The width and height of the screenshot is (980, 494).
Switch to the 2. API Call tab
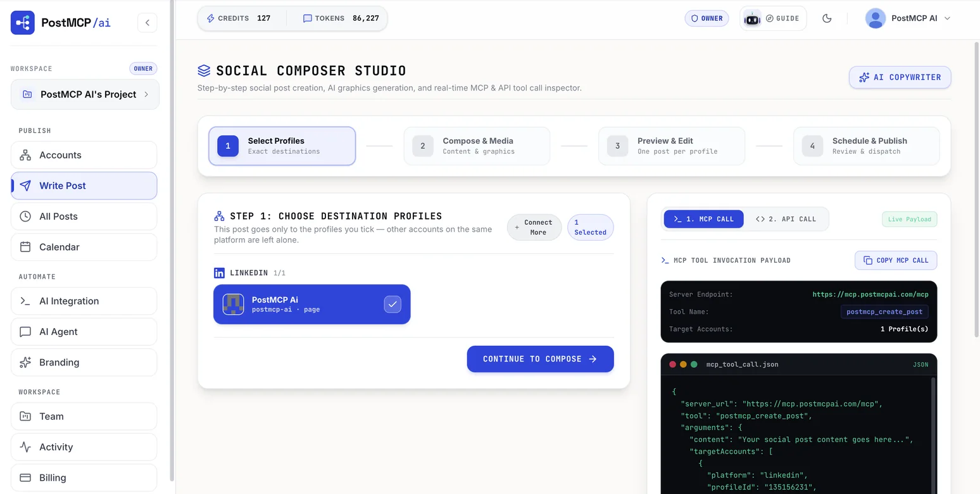pyautogui.click(x=786, y=219)
